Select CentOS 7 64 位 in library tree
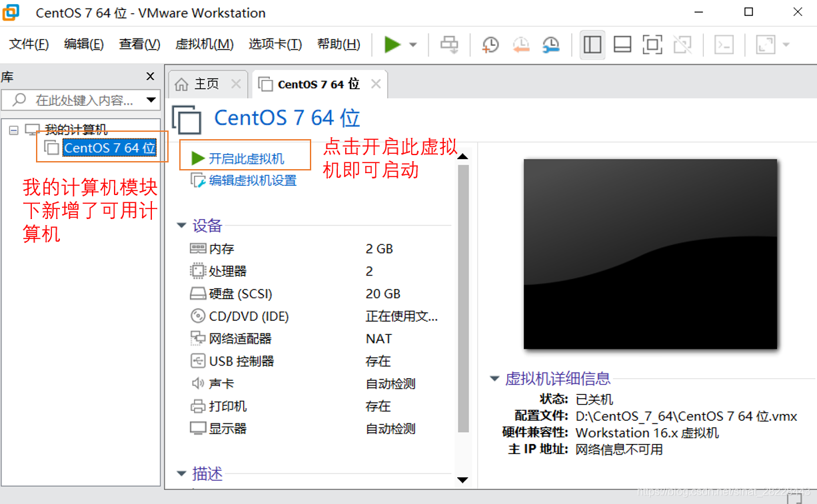 (110, 147)
